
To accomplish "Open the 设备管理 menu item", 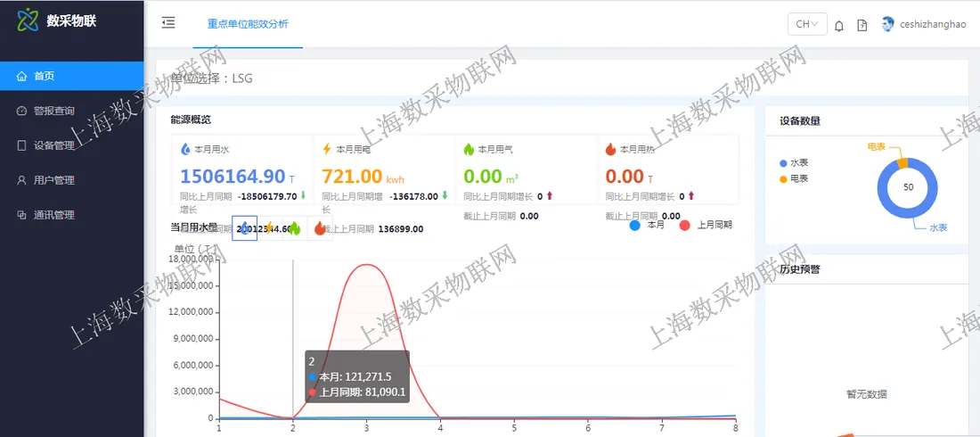I will click(x=72, y=145).
